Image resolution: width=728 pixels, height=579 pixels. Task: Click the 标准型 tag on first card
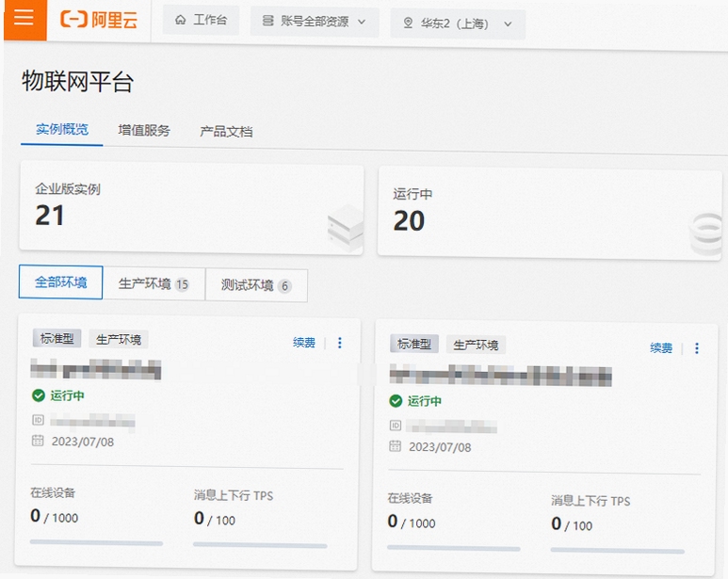pyautogui.click(x=57, y=338)
